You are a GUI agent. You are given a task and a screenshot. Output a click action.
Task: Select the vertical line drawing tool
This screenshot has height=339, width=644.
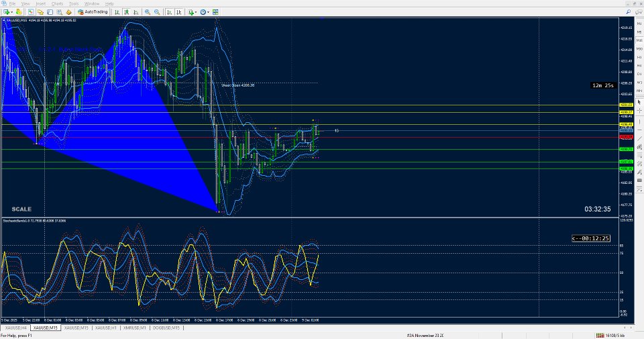pyautogui.click(x=639, y=122)
